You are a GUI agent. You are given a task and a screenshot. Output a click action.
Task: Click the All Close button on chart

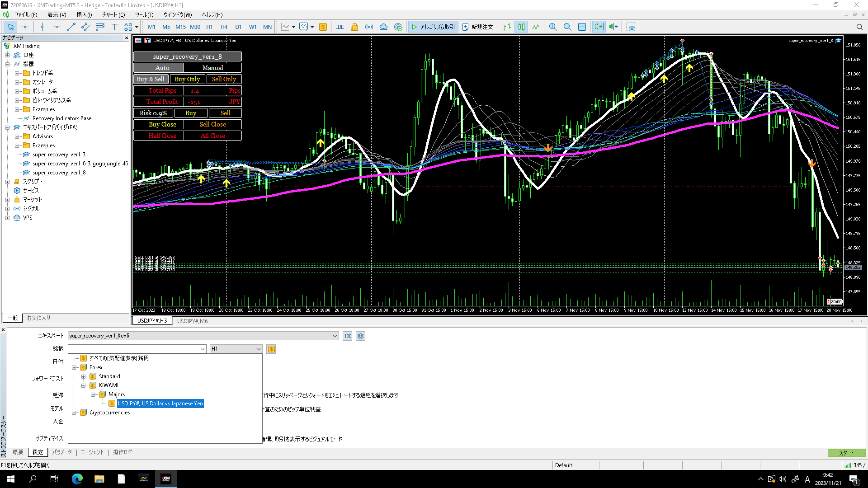212,136
